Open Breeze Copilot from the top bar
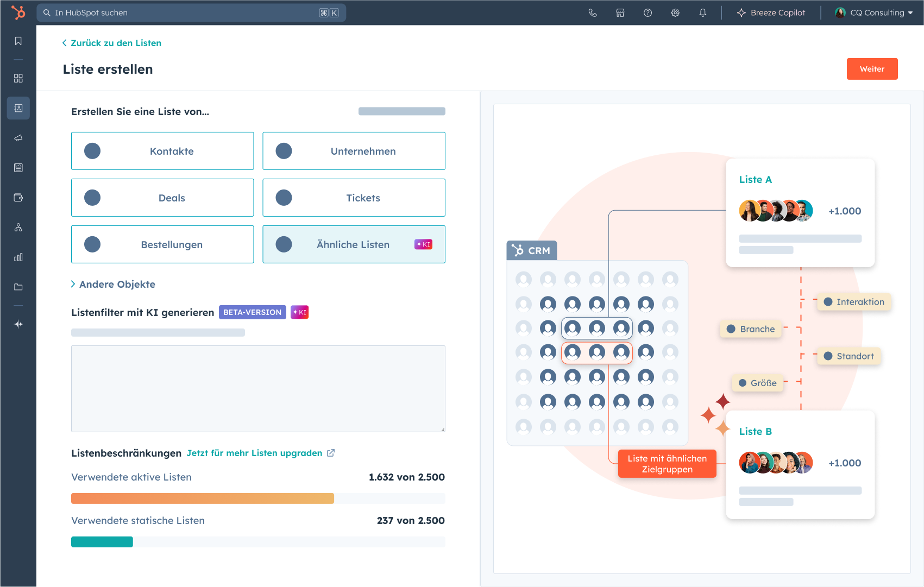 pos(771,13)
